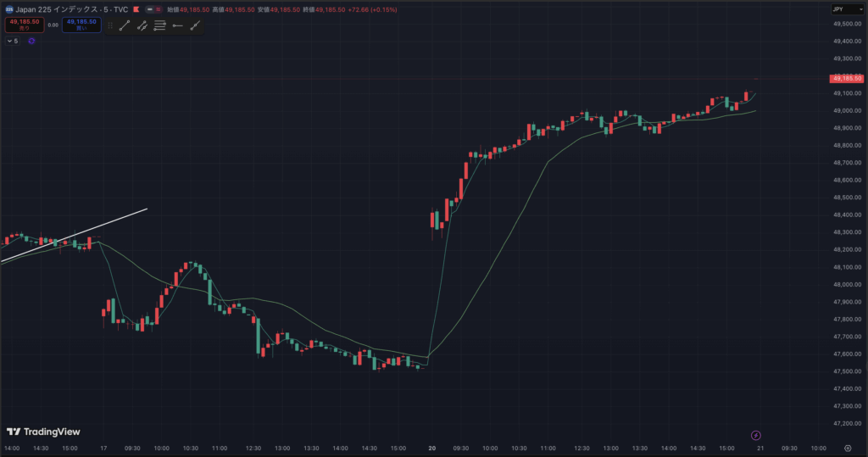The width and height of the screenshot is (868, 457).
Task: Click the red flag icon beside TVC
Action: tap(135, 9)
